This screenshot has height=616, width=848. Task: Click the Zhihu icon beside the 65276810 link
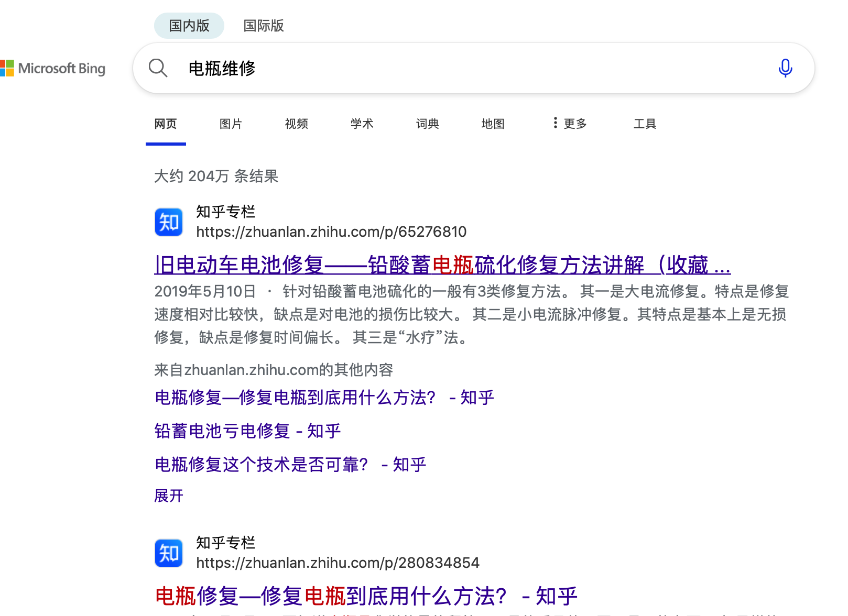point(169,222)
